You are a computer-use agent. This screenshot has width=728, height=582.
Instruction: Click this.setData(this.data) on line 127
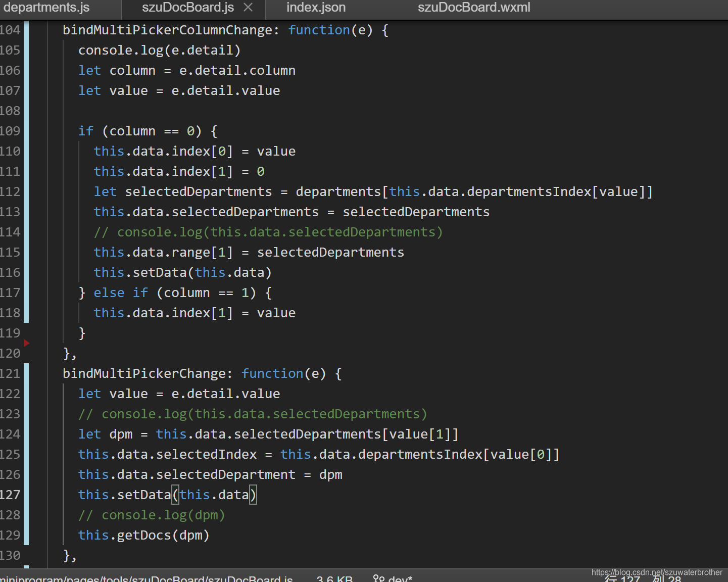click(168, 495)
